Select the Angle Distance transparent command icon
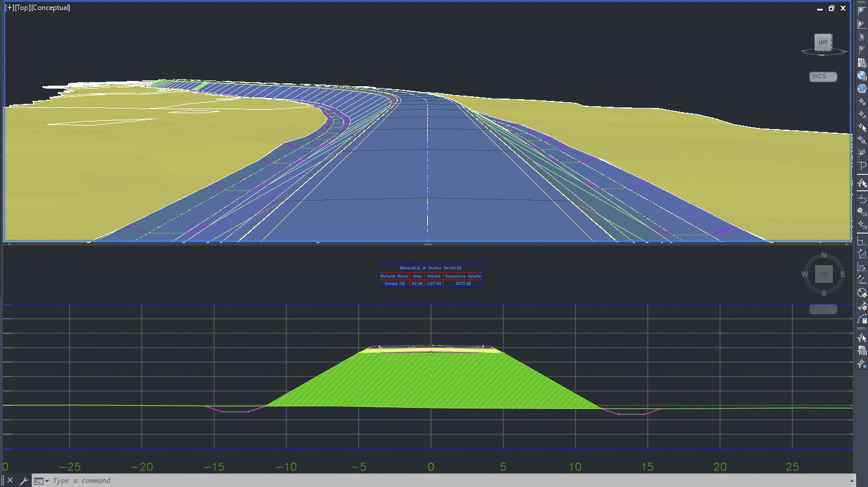The height and width of the screenshot is (487, 868). tap(862, 11)
